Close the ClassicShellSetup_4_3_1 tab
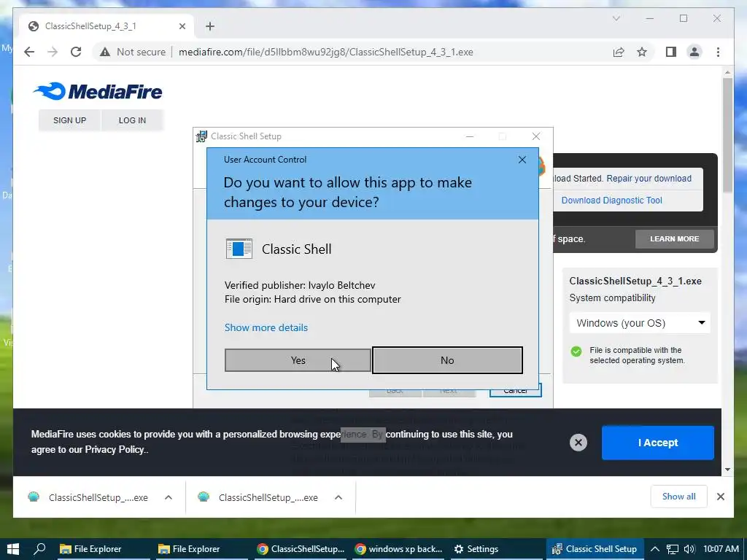 182,26
